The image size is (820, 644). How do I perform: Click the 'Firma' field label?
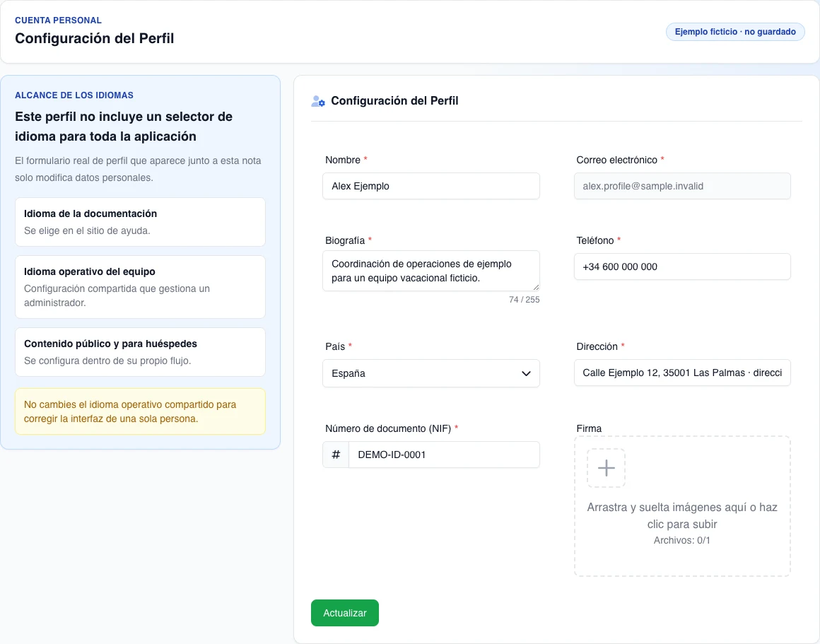[589, 428]
